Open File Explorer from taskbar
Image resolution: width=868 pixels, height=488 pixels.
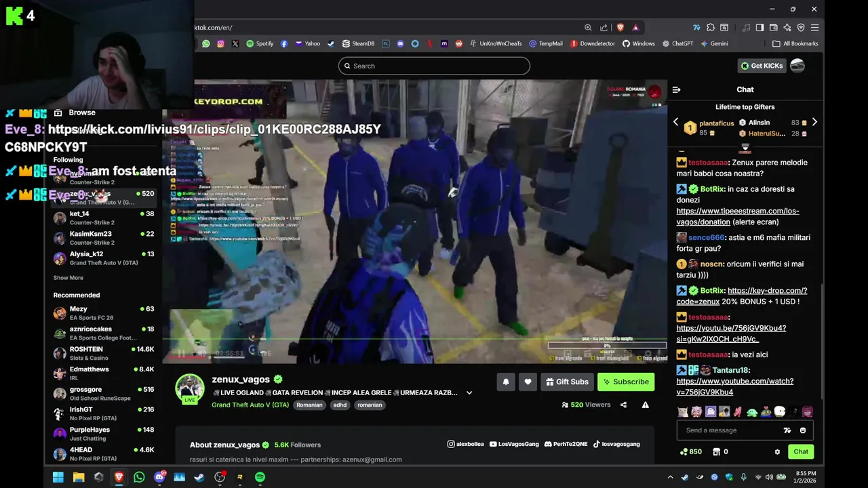pyautogui.click(x=79, y=477)
